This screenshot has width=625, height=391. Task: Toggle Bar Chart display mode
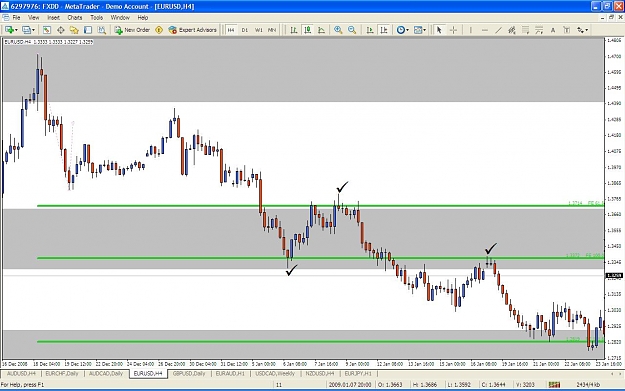coord(294,30)
